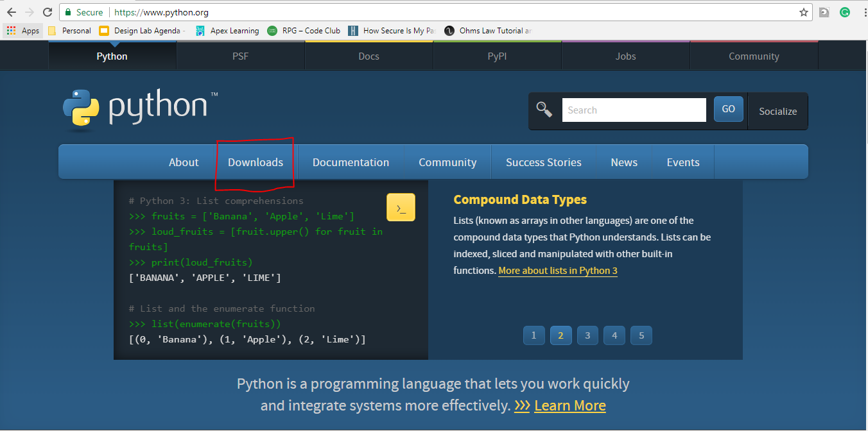868x431 pixels.
Task: Click the Secure padlock indicator
Action: tap(84, 12)
